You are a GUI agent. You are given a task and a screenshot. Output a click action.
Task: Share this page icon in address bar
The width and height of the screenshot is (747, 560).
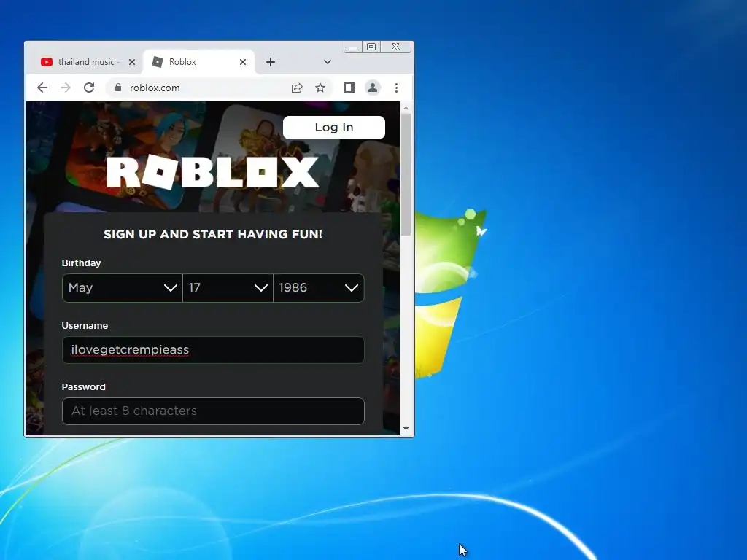pos(297,87)
